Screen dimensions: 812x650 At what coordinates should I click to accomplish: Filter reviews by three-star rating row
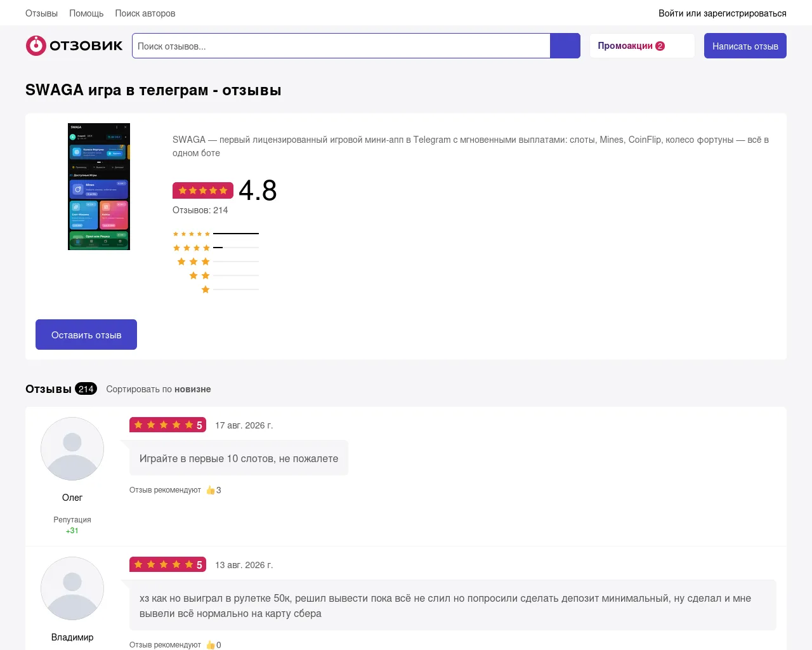(x=218, y=262)
